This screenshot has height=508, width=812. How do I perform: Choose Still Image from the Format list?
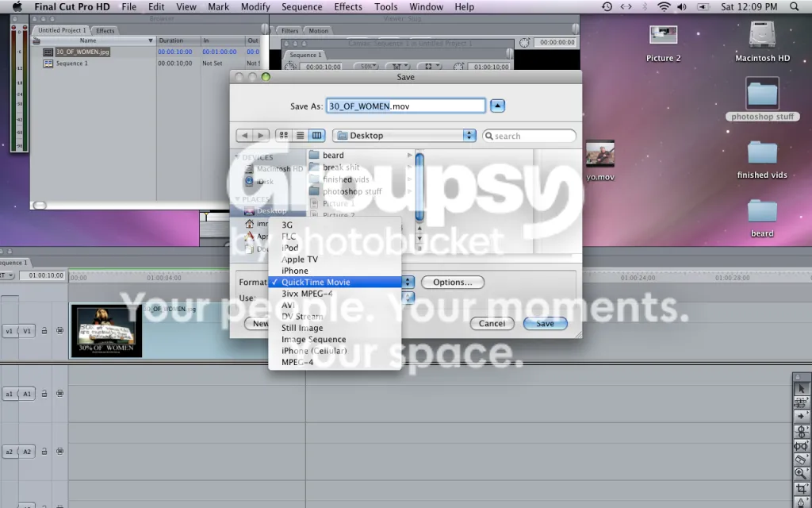pyautogui.click(x=335, y=328)
